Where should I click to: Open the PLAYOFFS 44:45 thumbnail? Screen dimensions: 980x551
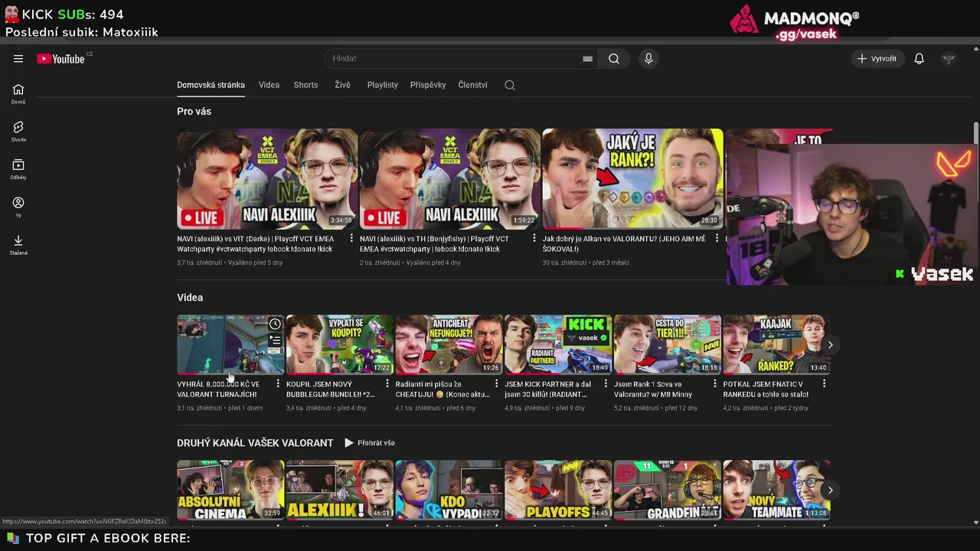(558, 491)
